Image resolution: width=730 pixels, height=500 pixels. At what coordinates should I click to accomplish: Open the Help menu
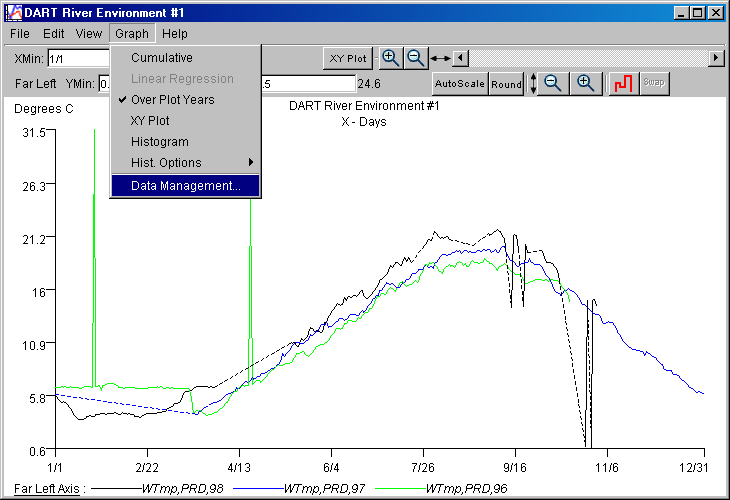[174, 34]
